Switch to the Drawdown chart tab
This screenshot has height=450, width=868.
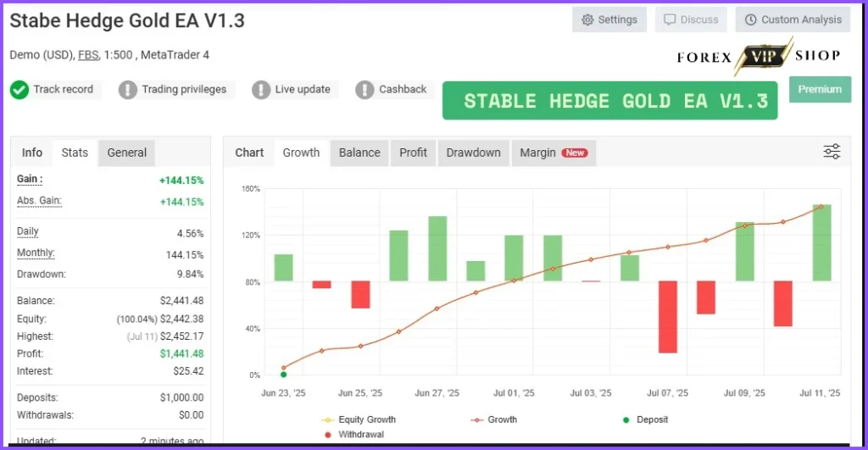(x=473, y=153)
